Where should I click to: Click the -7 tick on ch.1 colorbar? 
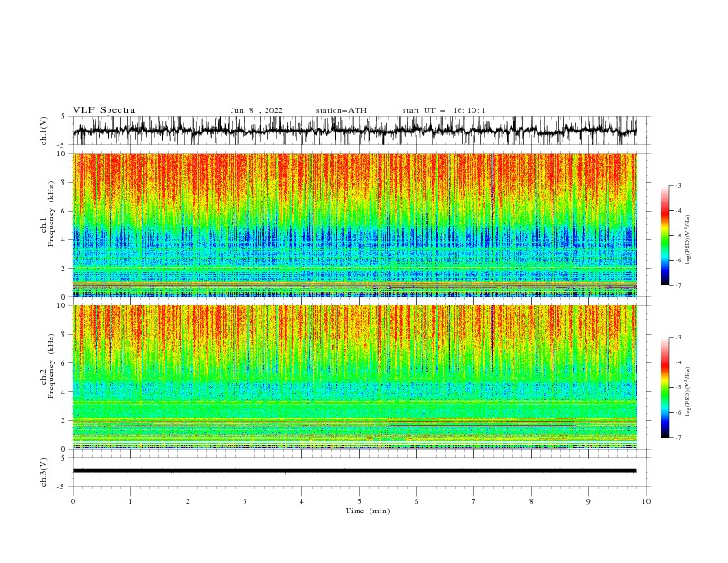click(677, 285)
